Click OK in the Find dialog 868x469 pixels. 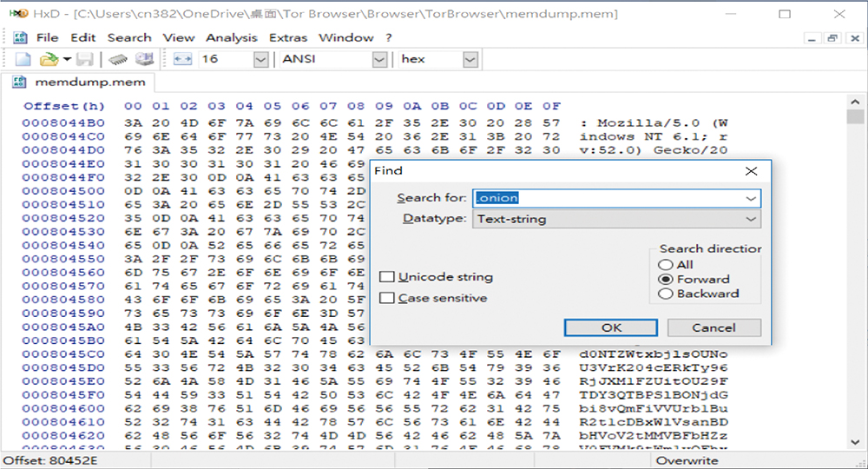[611, 327]
